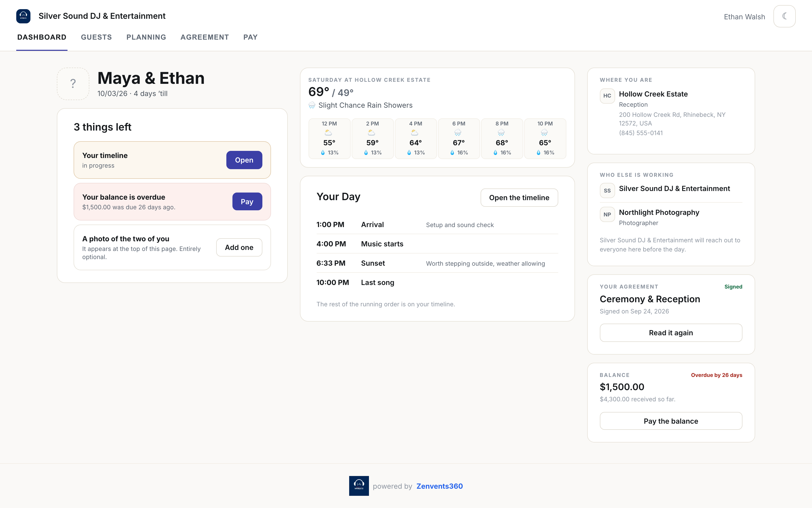Open the Agreement tab
This screenshot has height=508, width=812.
(x=205, y=37)
